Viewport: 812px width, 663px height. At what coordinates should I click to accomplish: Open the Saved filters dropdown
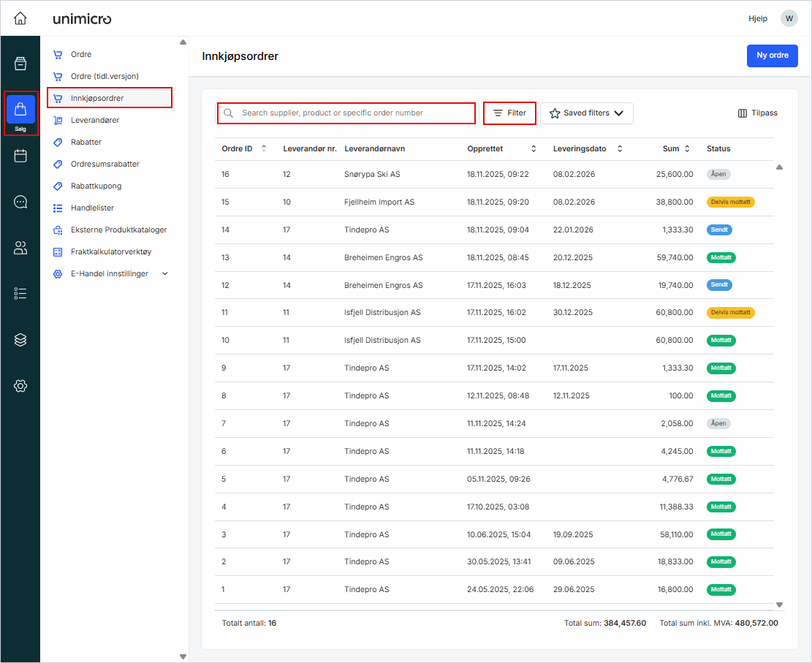click(586, 113)
